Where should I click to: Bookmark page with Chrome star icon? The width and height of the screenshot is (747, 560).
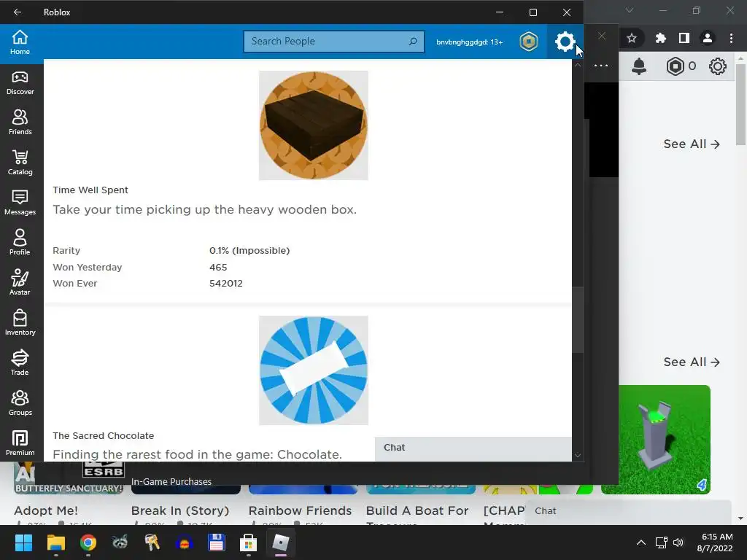632,38
